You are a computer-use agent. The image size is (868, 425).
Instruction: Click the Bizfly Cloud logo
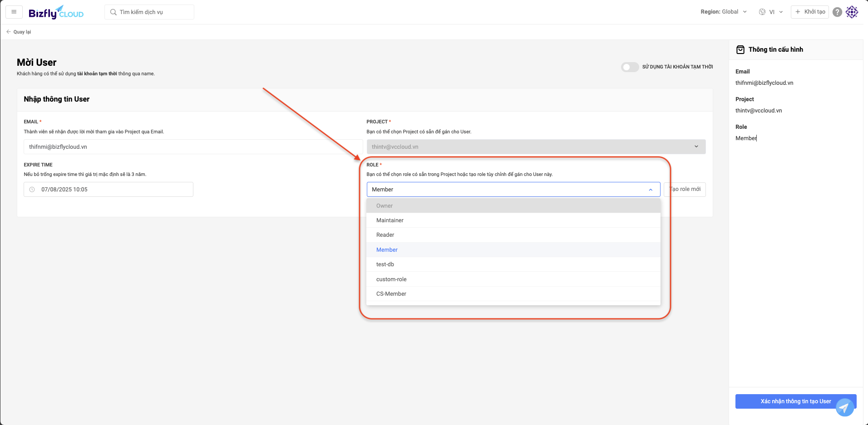pyautogui.click(x=56, y=13)
